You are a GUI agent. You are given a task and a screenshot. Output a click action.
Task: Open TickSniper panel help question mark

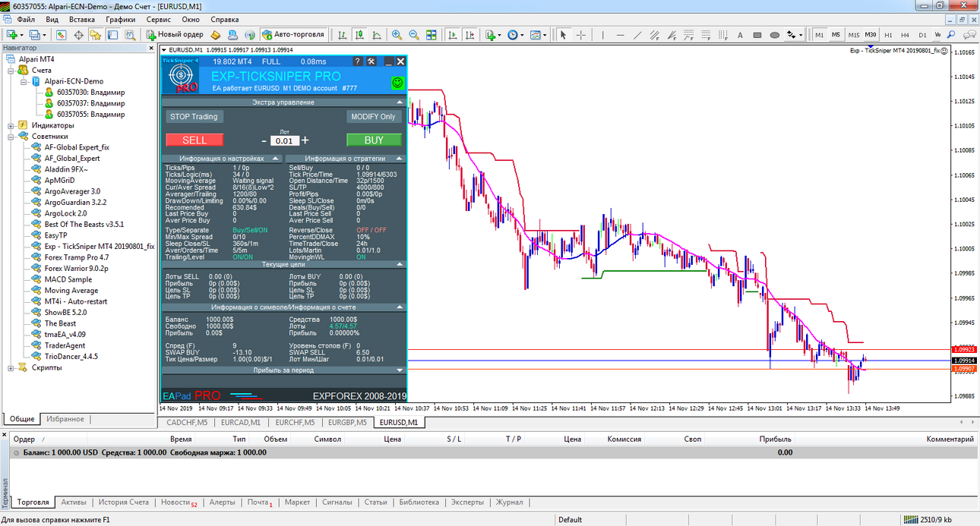click(x=358, y=61)
